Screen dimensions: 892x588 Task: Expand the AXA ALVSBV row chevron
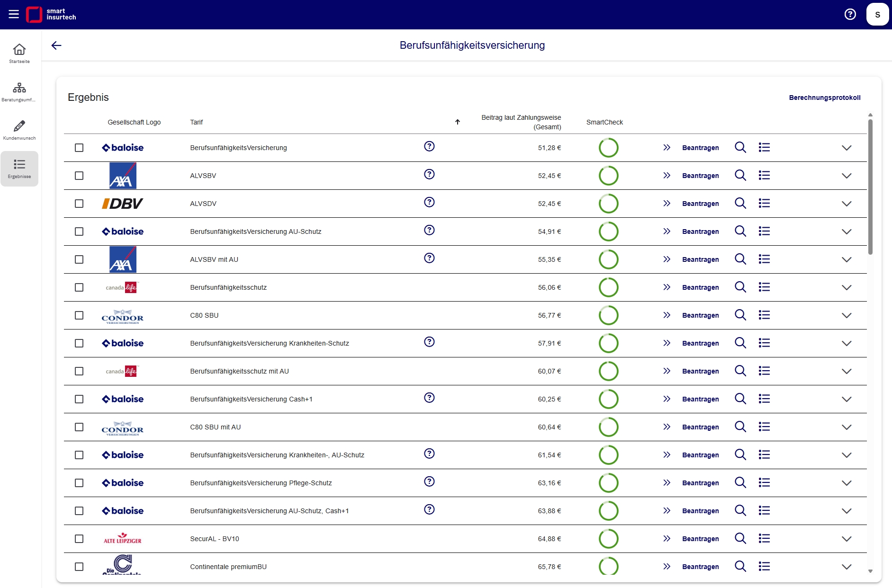847,176
